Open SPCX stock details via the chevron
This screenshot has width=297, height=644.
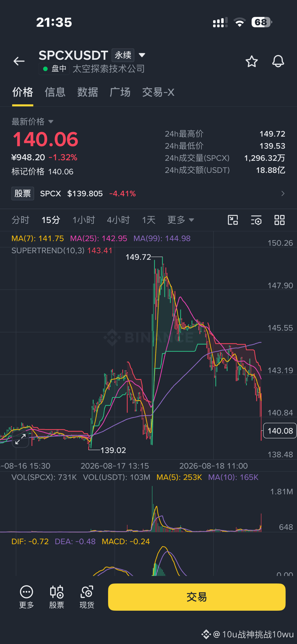point(283,194)
